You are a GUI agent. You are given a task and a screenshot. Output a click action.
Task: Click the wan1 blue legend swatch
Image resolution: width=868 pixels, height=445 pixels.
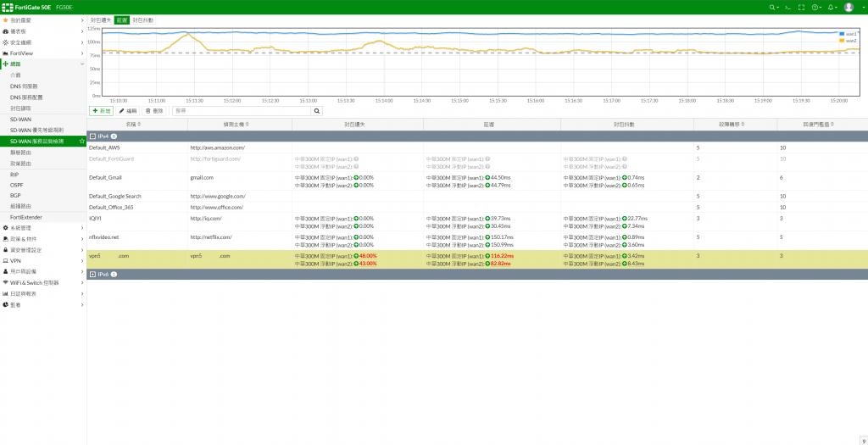(842, 34)
